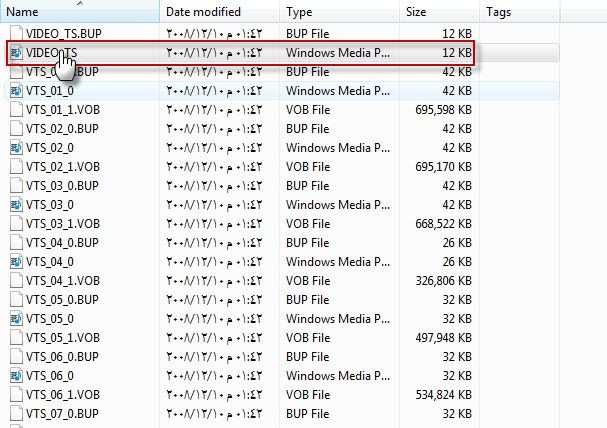Screen dimensions: 607x428
Task: Click the VTS_06_0 media file icon
Action: 16,375
